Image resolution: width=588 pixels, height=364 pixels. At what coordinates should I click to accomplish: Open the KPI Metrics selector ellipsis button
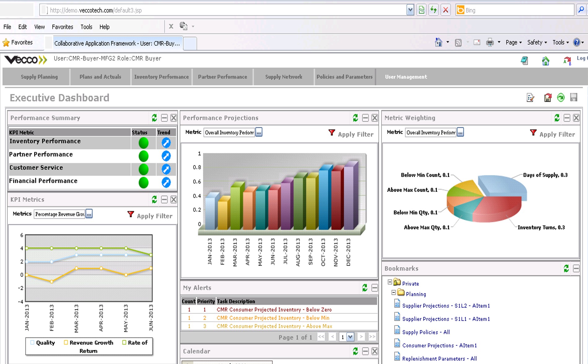[x=89, y=214]
